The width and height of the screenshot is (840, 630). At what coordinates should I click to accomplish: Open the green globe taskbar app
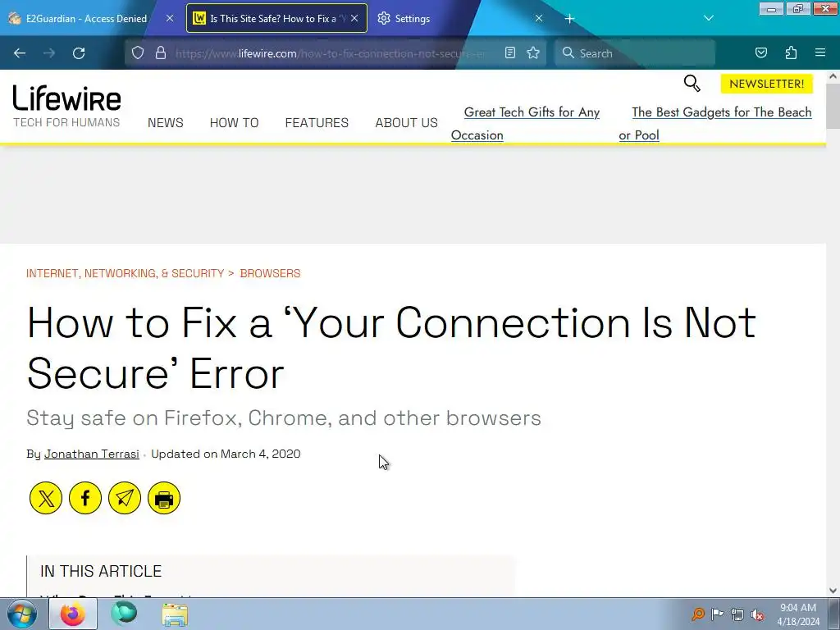pyautogui.click(x=125, y=614)
